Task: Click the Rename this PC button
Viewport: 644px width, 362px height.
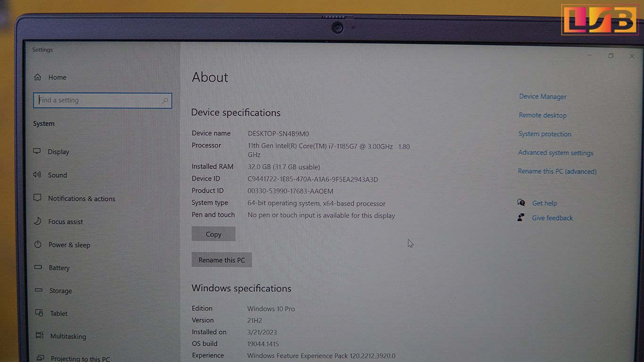Action: pyautogui.click(x=222, y=260)
